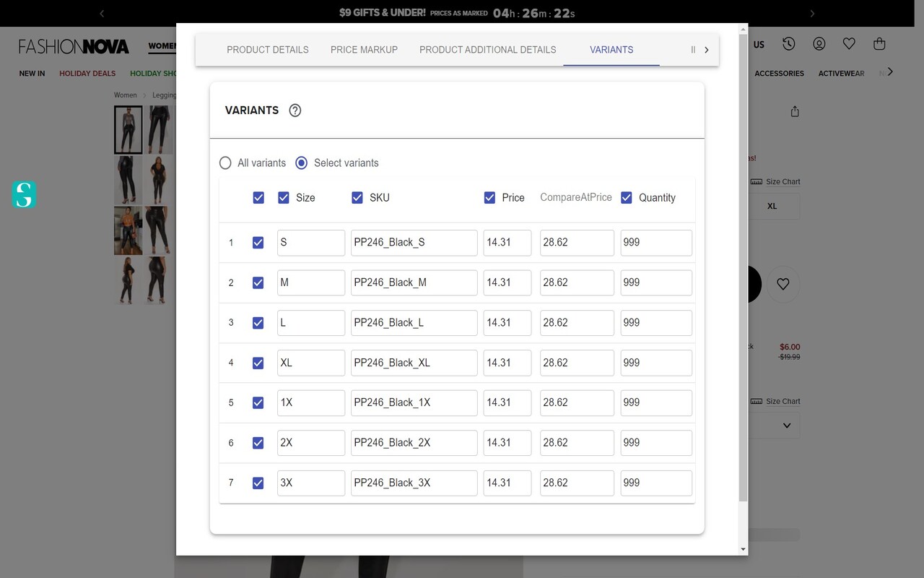The image size is (924, 578).
Task: Expand the size dropdown chevron
Action: (787, 426)
